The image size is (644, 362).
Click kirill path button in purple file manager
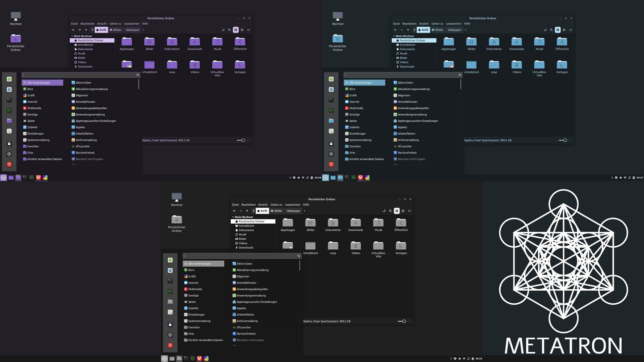pyautogui.click(x=101, y=30)
